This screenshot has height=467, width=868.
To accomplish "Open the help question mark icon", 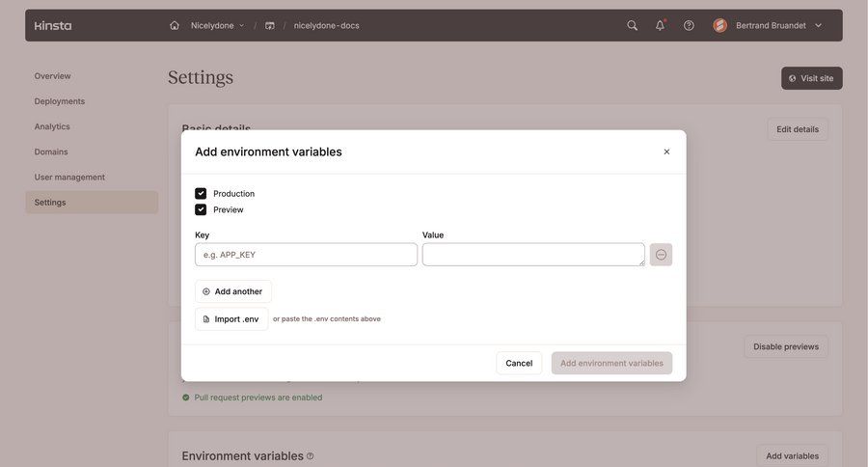I will click(x=689, y=25).
